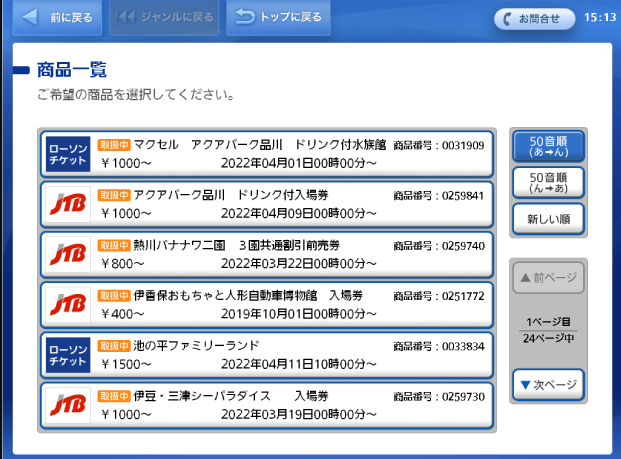Sort by 50音順 (ん→あ)
Image resolution: width=621 pixels, height=459 pixels.
[549, 182]
